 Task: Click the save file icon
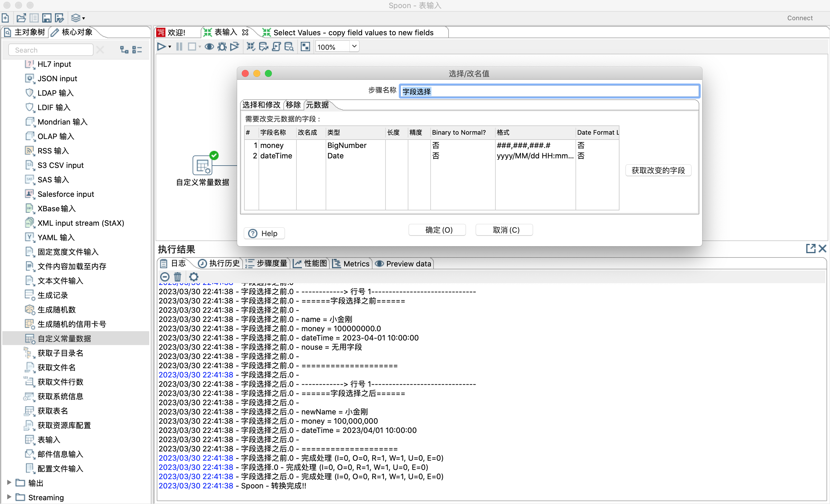(x=47, y=18)
